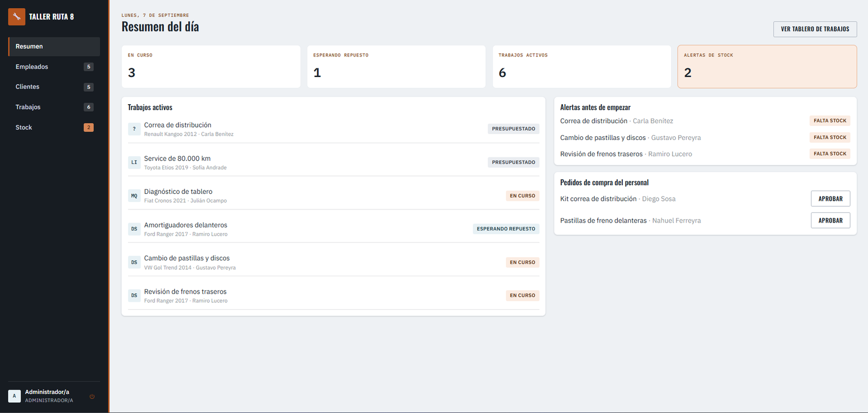
Task: Go to the Resumen section
Action: point(54,47)
